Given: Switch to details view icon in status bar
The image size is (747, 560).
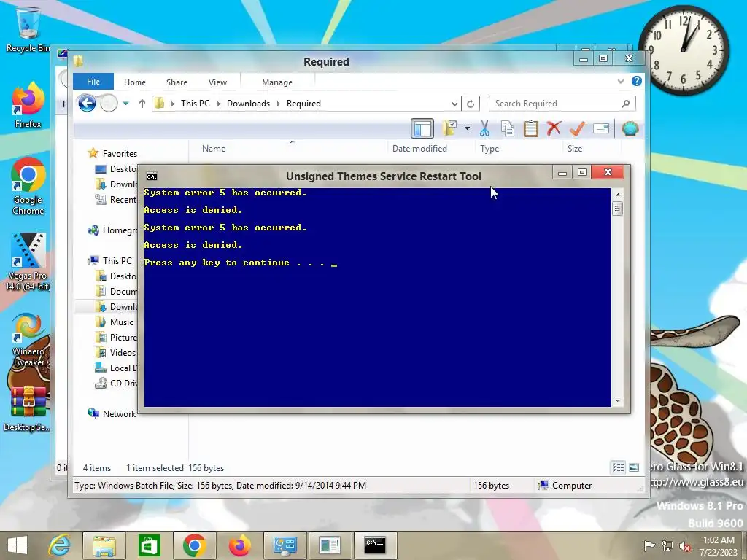Looking at the screenshot, I should (x=619, y=467).
